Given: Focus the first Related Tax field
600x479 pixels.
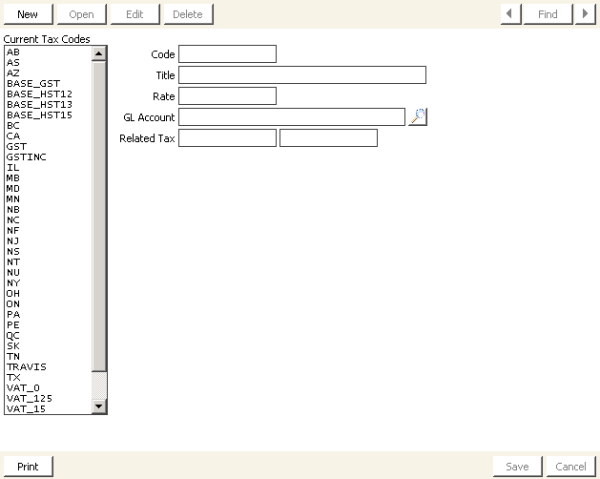Looking at the screenshot, I should click(x=227, y=138).
